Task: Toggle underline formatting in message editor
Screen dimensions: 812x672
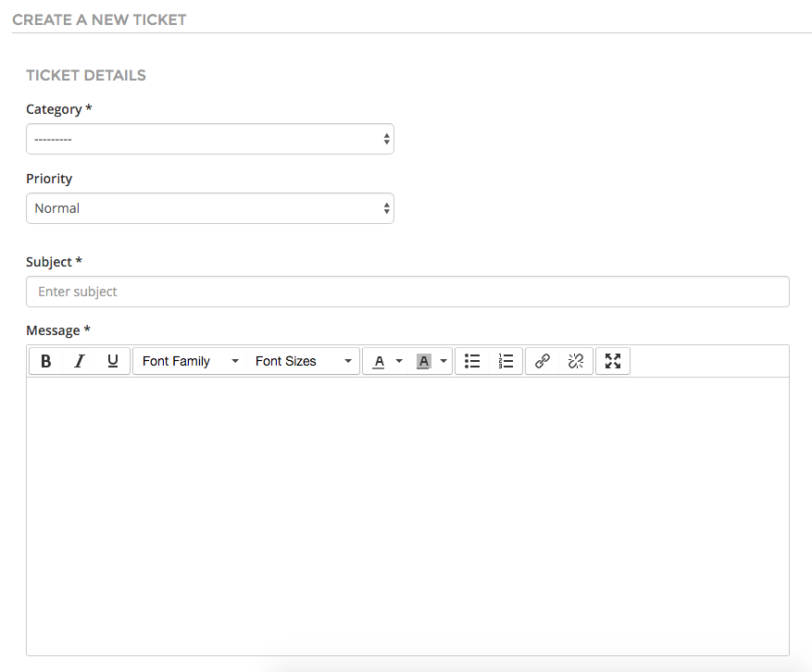Action: click(112, 361)
